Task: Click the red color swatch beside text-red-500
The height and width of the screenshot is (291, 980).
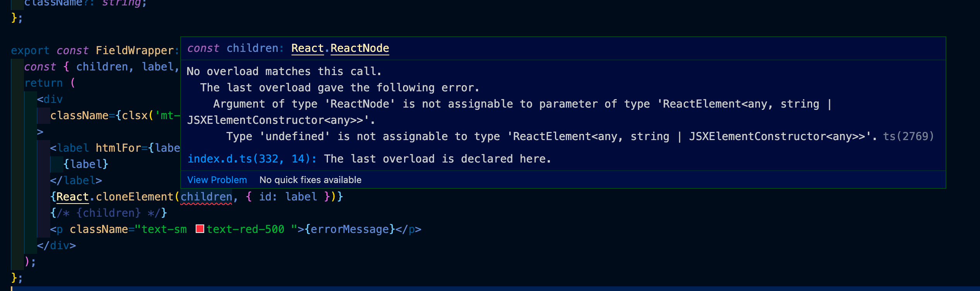Action: [200, 229]
